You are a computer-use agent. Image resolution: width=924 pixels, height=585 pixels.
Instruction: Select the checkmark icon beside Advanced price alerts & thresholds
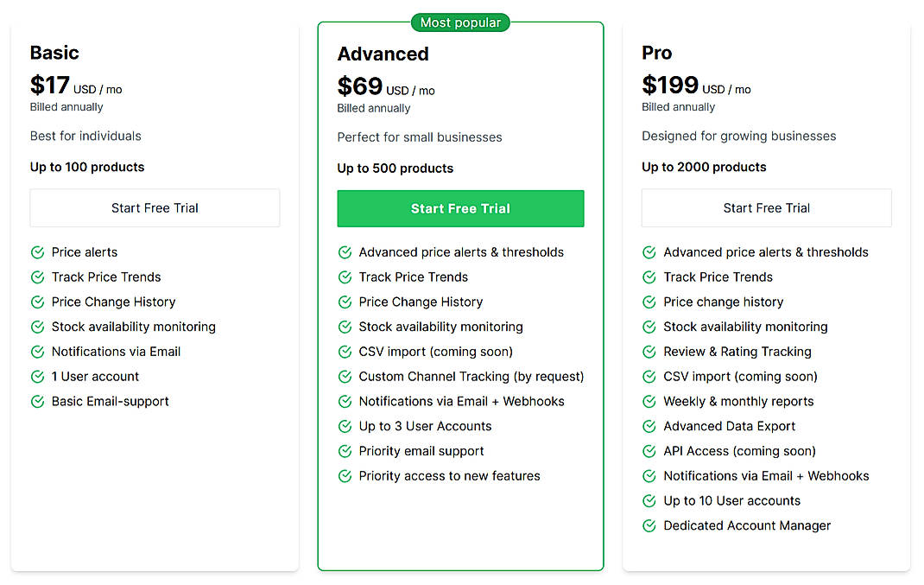(x=345, y=252)
